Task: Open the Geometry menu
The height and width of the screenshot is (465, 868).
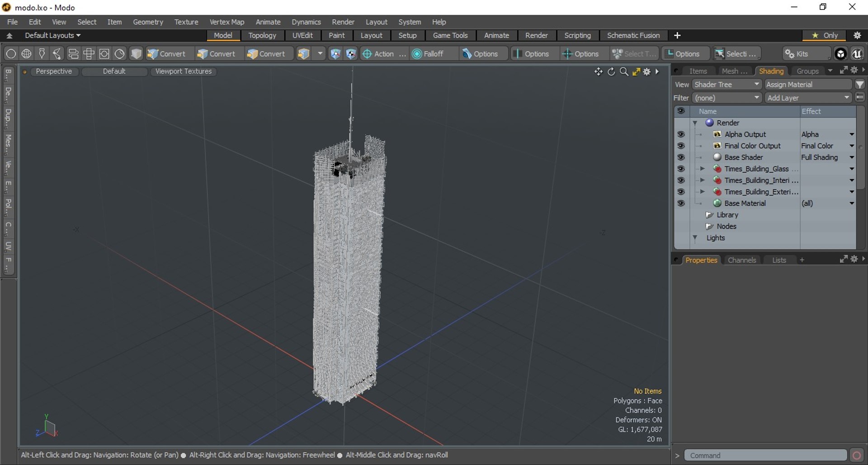Action: pyautogui.click(x=148, y=22)
